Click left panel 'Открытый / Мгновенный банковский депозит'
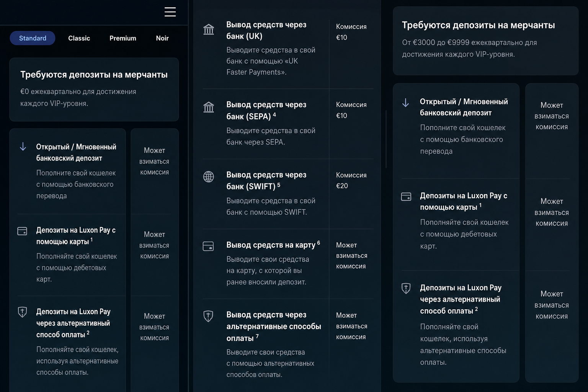Image resolution: width=588 pixels, height=392 pixels. click(x=76, y=152)
